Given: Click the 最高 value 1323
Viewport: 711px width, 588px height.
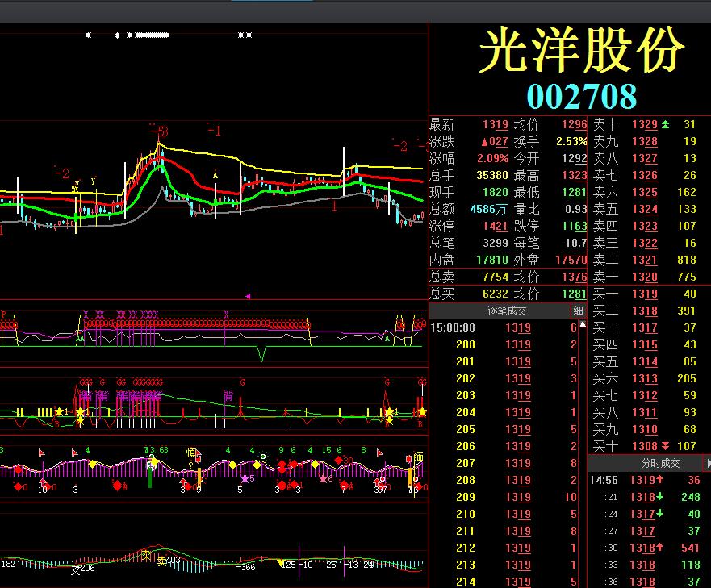Looking at the screenshot, I should (574, 176).
